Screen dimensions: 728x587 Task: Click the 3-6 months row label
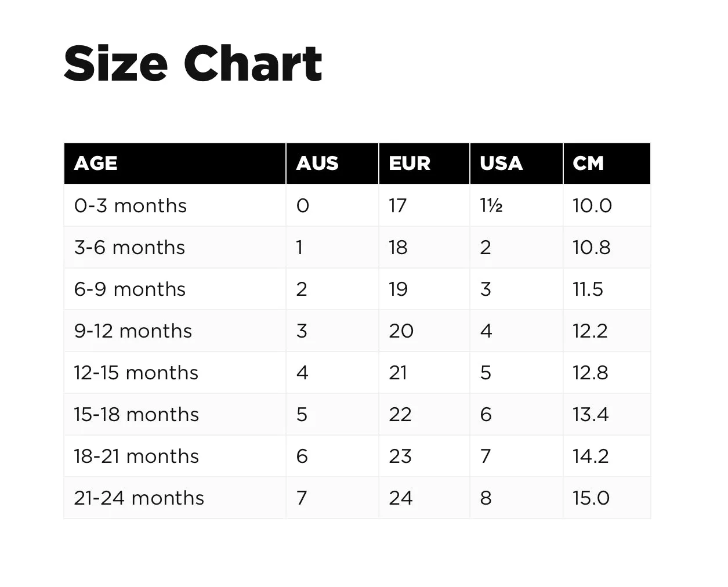129,247
